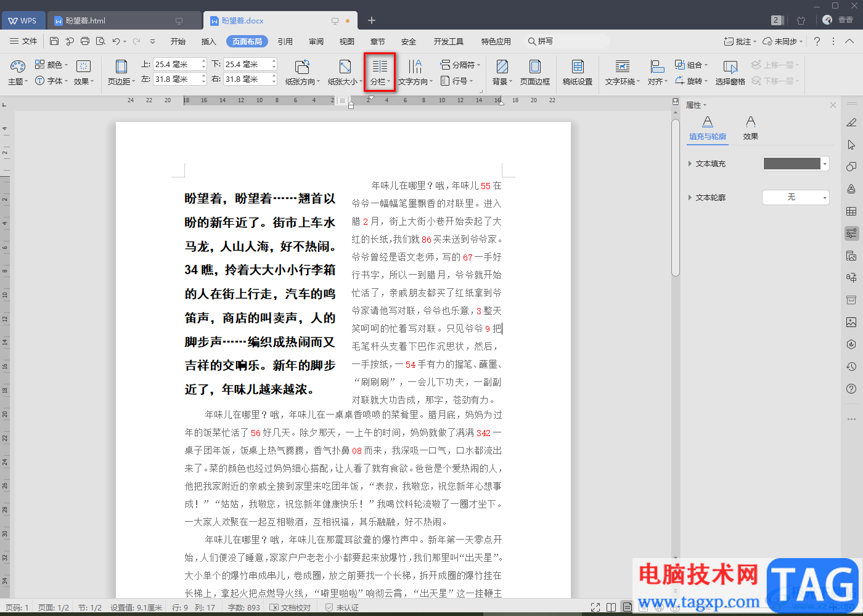Open the 文本轮廓 outline dropdown showing 无
Viewport: 863px width, 616px height.
[x=796, y=197]
